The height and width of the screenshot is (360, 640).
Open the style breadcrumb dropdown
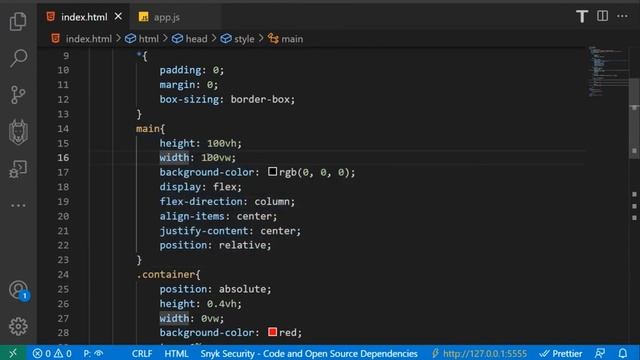(x=238, y=39)
